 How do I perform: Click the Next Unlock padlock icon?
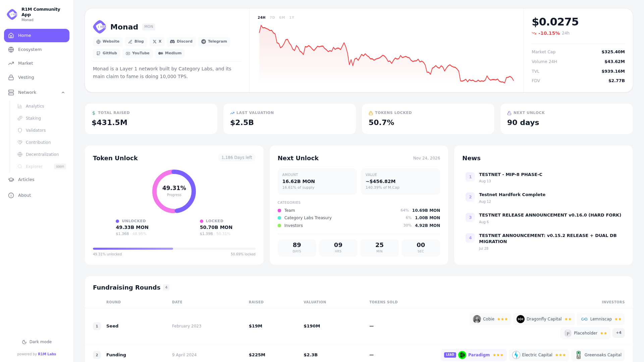click(509, 113)
